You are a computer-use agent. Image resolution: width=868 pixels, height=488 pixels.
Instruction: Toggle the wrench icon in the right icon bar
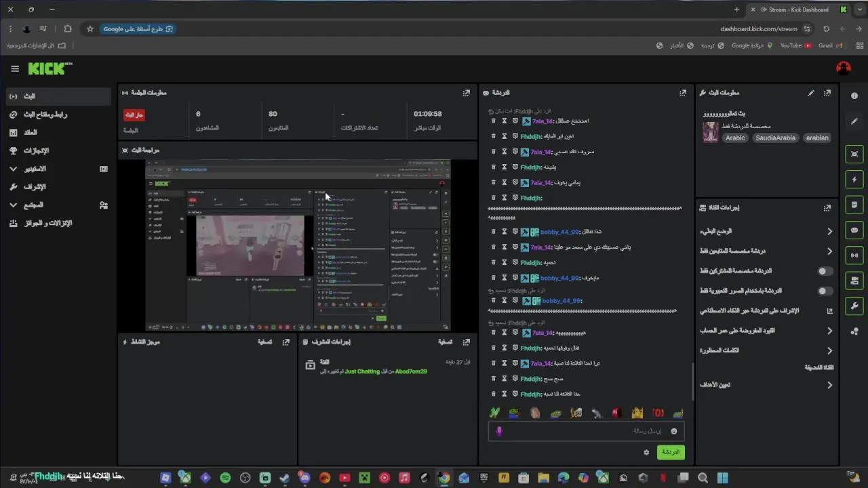[854, 306]
